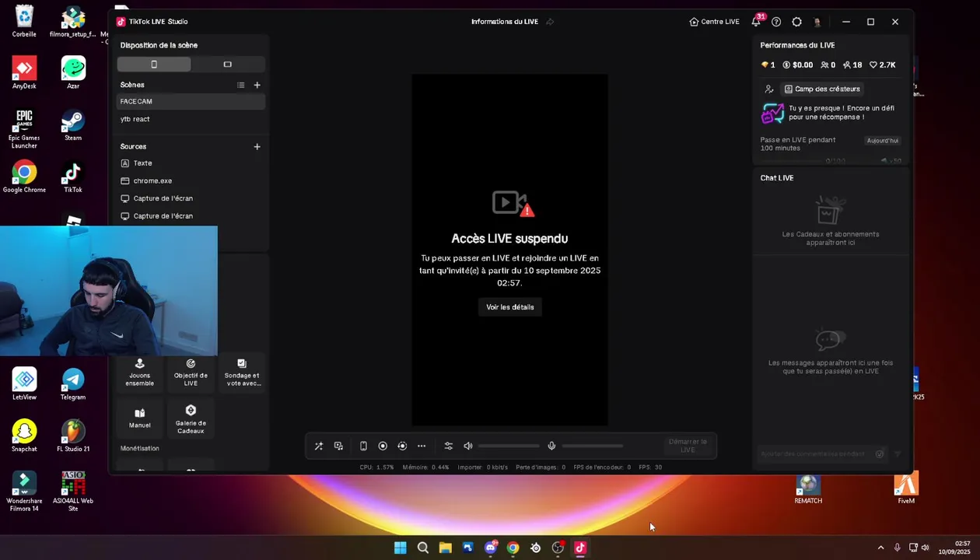The height and width of the screenshot is (560, 980).
Task: Open taskbar search
Action: pos(422,548)
